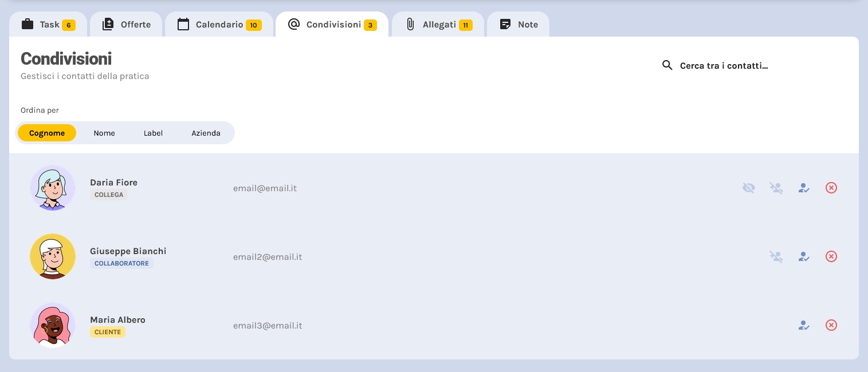Click person-check icon for Giuseppe Bianchi
The height and width of the screenshot is (372, 868).
[804, 256]
